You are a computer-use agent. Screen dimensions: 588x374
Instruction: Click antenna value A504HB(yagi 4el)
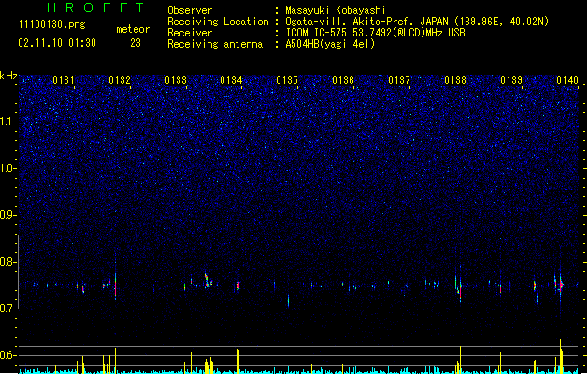330,44
